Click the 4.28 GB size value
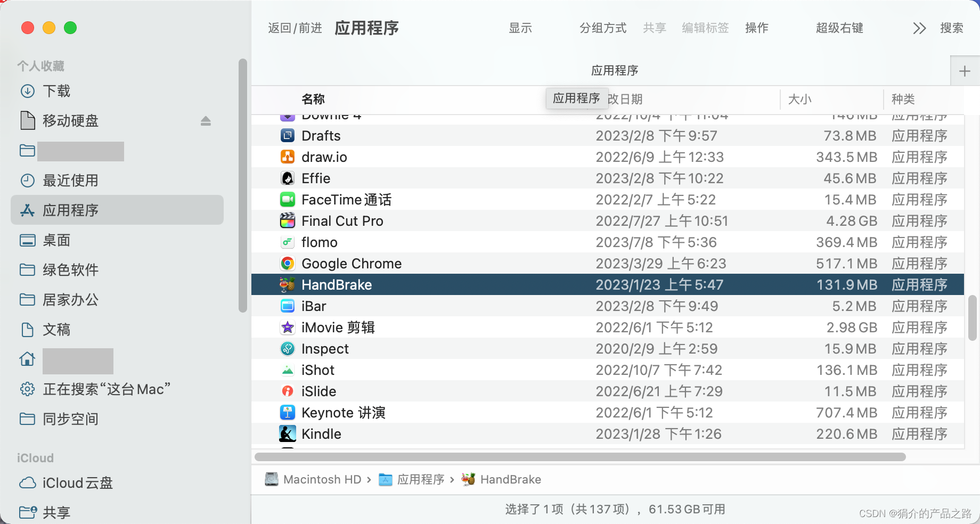Image resolution: width=980 pixels, height=524 pixels. pyautogui.click(x=852, y=221)
